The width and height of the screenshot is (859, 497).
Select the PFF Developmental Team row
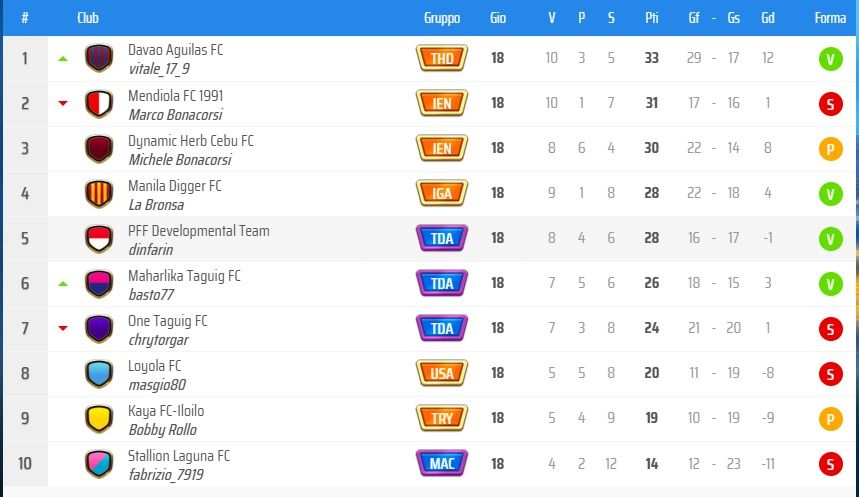pyautogui.click(x=430, y=238)
